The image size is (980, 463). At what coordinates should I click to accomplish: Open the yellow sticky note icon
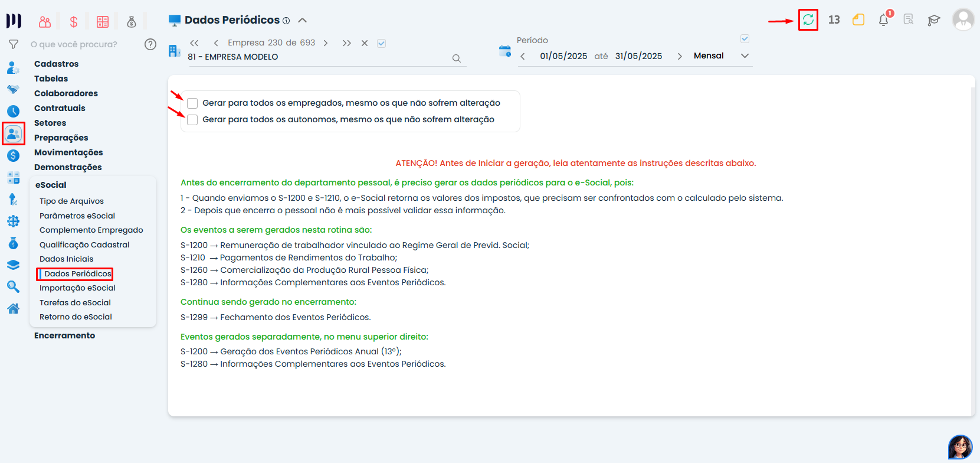(x=858, y=20)
